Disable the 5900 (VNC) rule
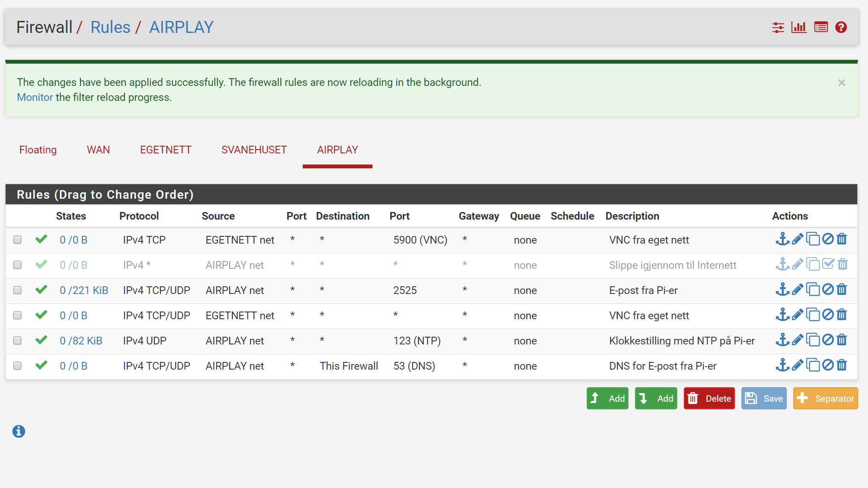 [x=828, y=239]
